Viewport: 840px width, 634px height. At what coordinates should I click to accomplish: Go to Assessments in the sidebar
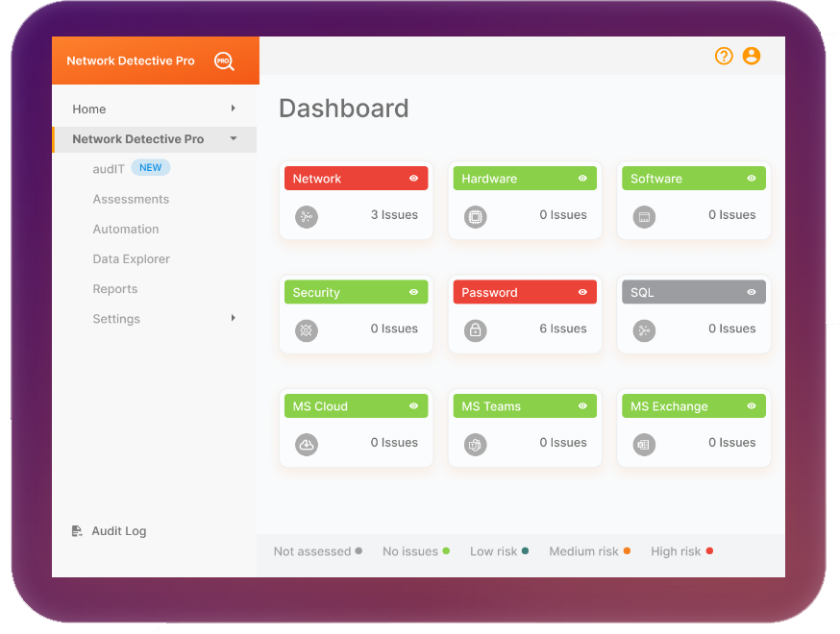pos(131,199)
